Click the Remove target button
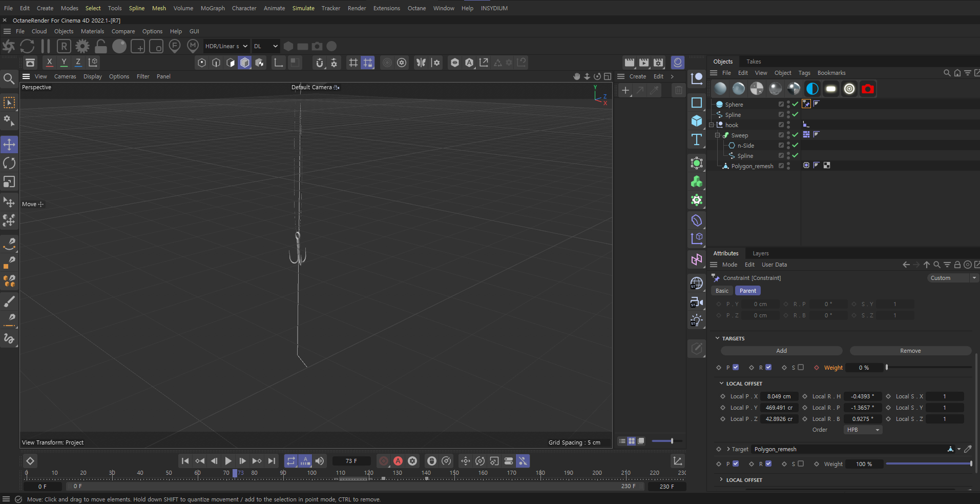980x504 pixels. [910, 351]
